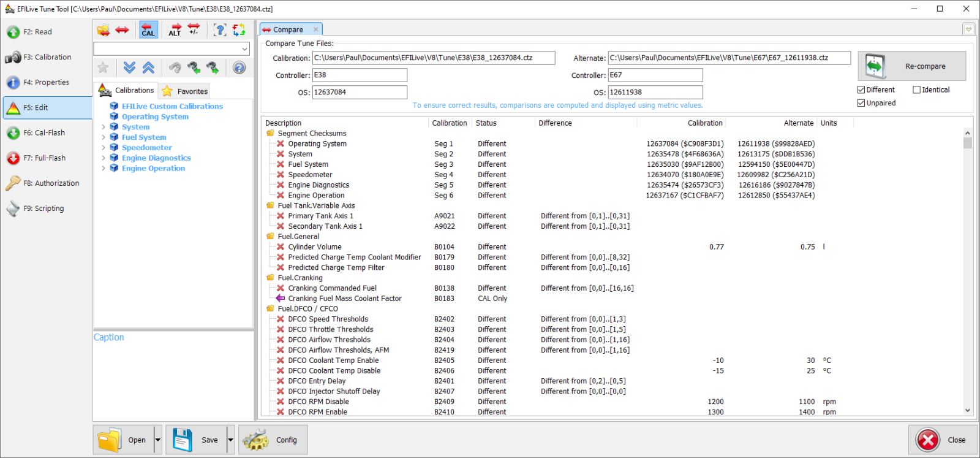Open the dropdown arrow next to Save button

230,440
